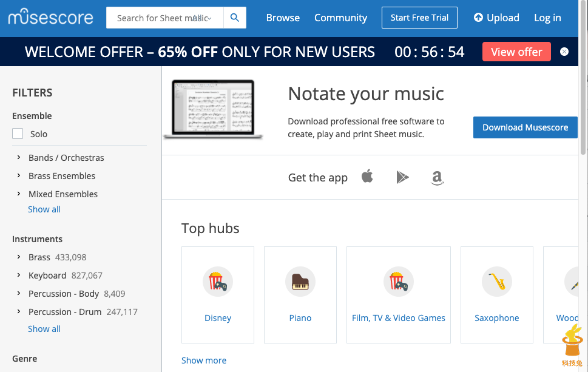
Task: Click the View offer button
Action: coord(516,52)
